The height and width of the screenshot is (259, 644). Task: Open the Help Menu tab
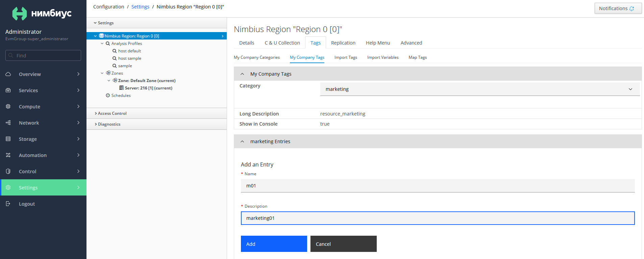tap(378, 43)
